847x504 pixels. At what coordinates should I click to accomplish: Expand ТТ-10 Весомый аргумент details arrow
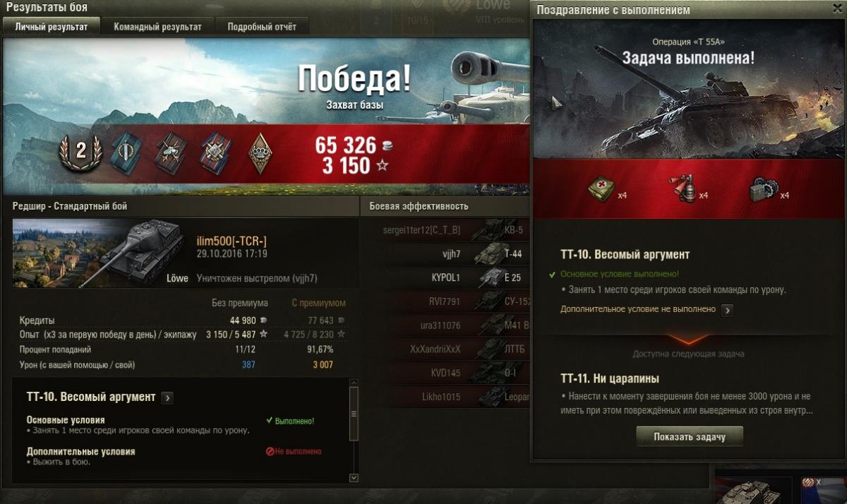167,398
